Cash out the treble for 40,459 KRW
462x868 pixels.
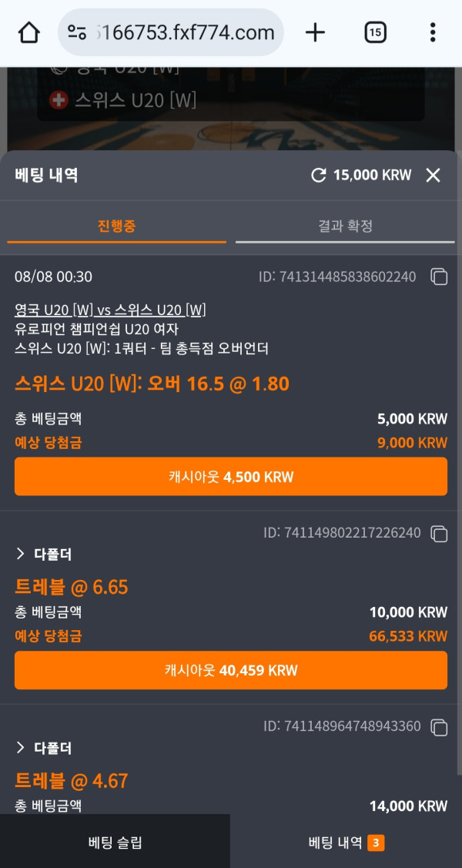point(231,670)
